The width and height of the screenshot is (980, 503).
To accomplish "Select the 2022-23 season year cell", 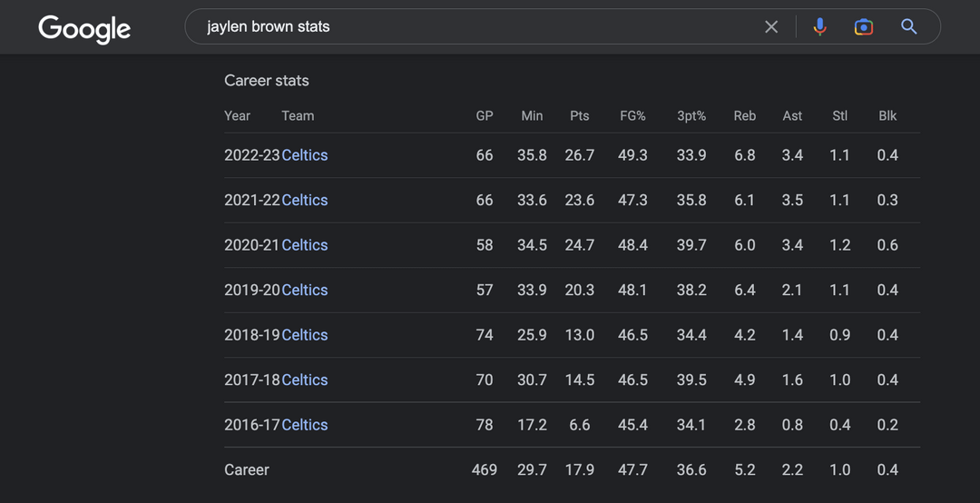I will point(251,155).
